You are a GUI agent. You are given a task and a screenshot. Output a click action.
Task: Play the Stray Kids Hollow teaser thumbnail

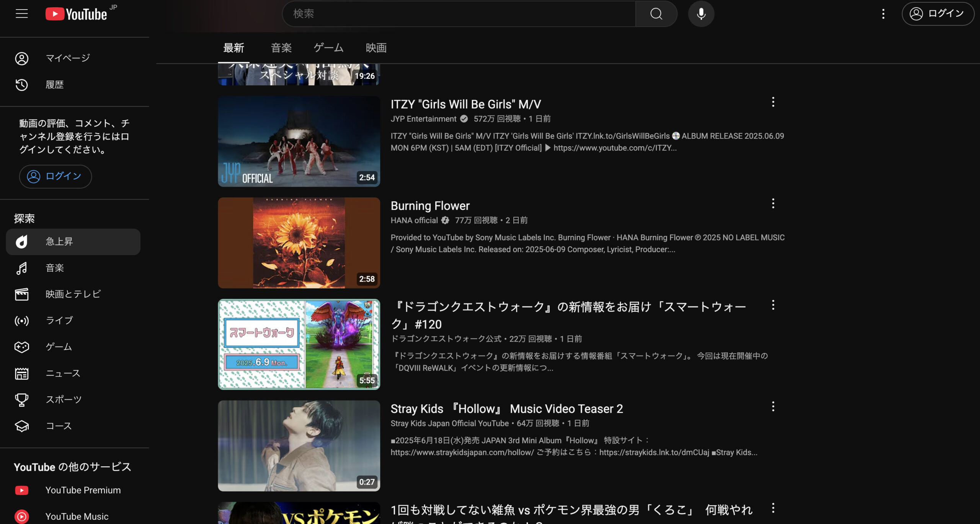(x=299, y=446)
